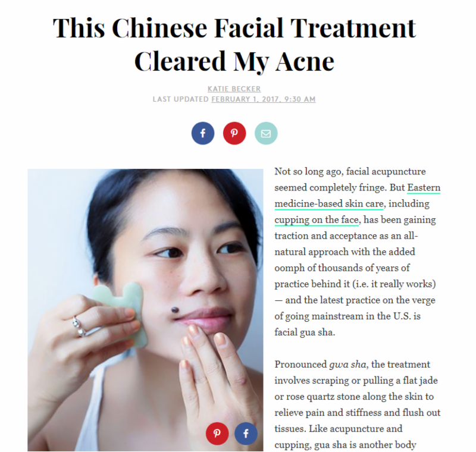The image size is (476, 452).
Task: Click the article headline about Chinese facial
Action: click(x=234, y=44)
